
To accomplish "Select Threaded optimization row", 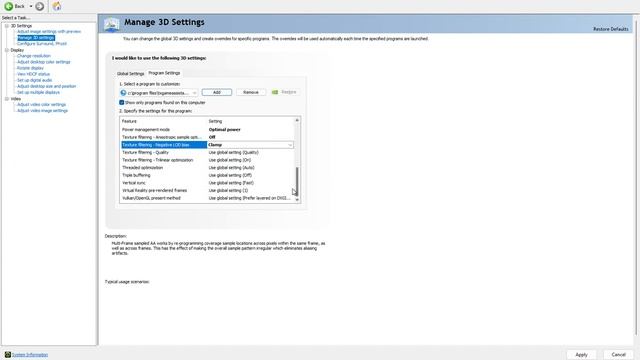I will click(x=207, y=168).
